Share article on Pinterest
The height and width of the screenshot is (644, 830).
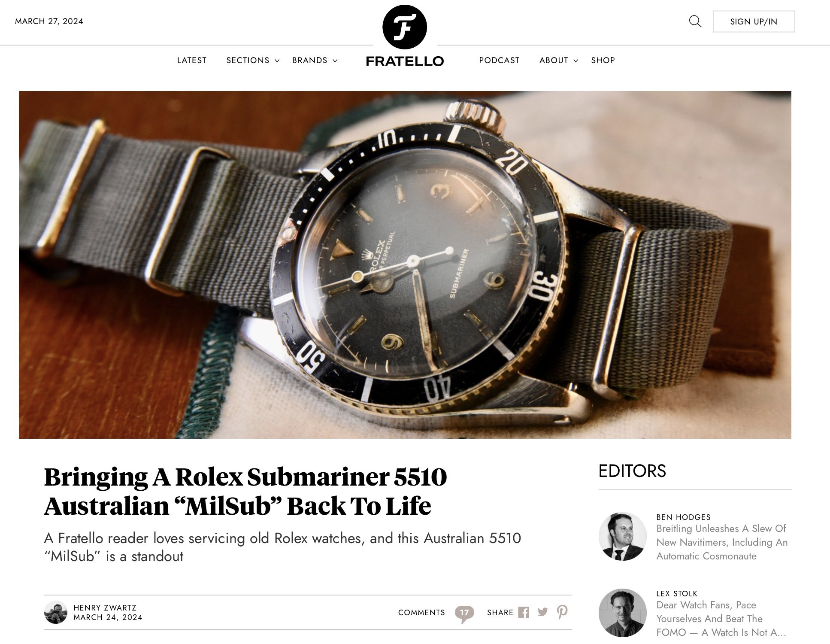click(562, 612)
